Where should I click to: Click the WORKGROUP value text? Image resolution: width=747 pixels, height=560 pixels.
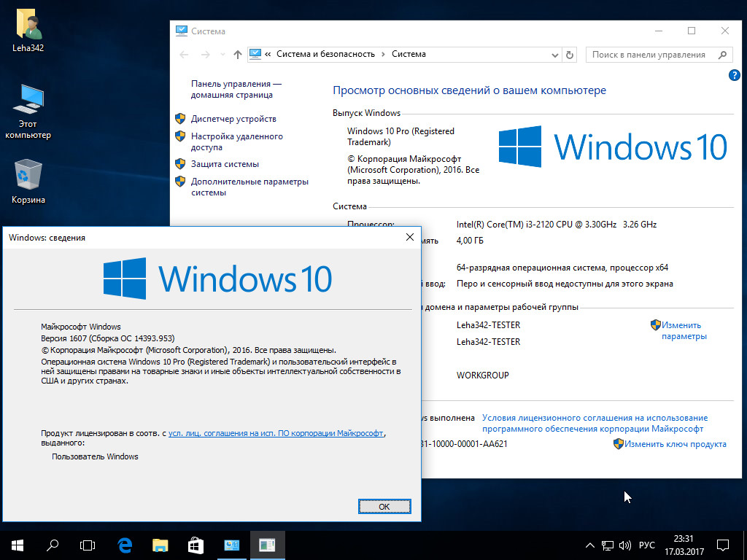click(483, 376)
